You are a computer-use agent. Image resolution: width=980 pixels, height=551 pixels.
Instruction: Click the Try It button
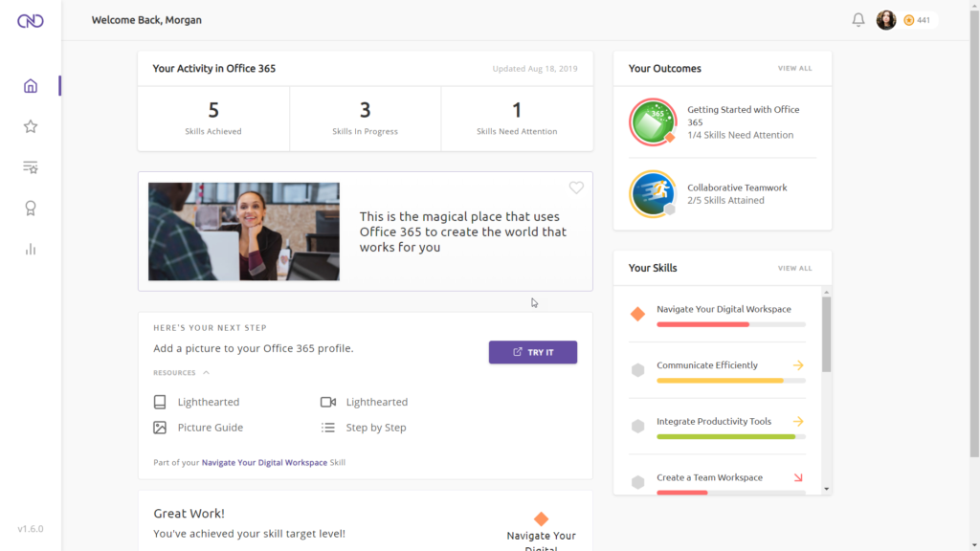532,352
